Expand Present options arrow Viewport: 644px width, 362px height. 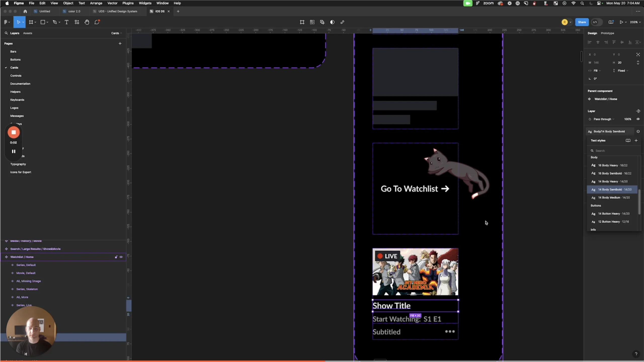coord(626,22)
